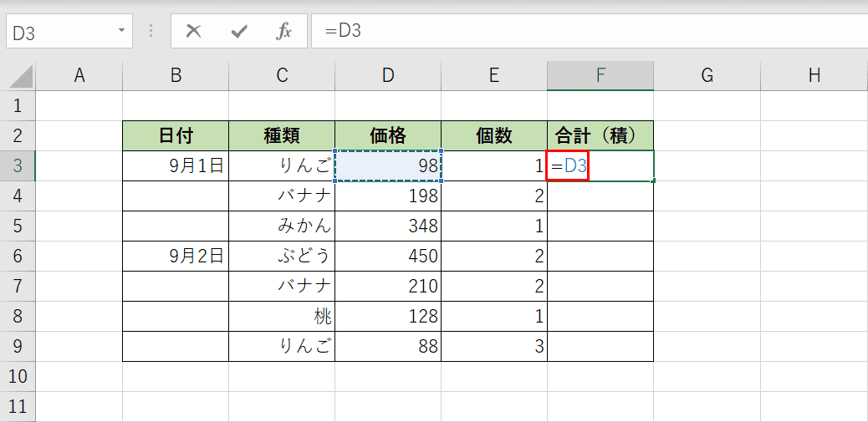Select the バナナ cell in row 7
The image size is (868, 422).
[x=282, y=286]
